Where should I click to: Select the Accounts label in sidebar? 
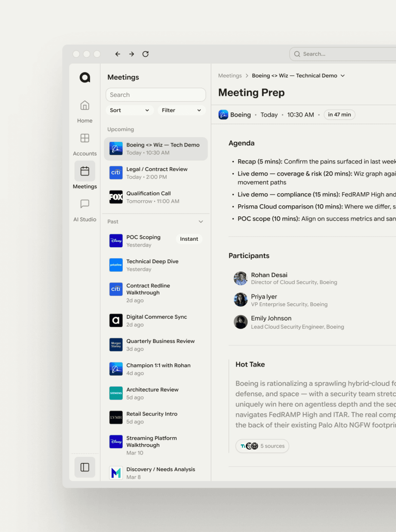85,153
